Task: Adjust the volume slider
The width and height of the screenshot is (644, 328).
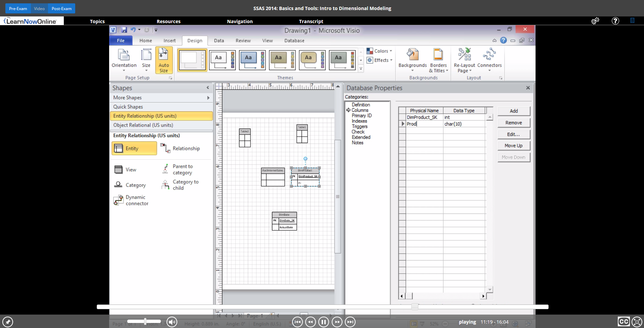Action: (x=145, y=321)
